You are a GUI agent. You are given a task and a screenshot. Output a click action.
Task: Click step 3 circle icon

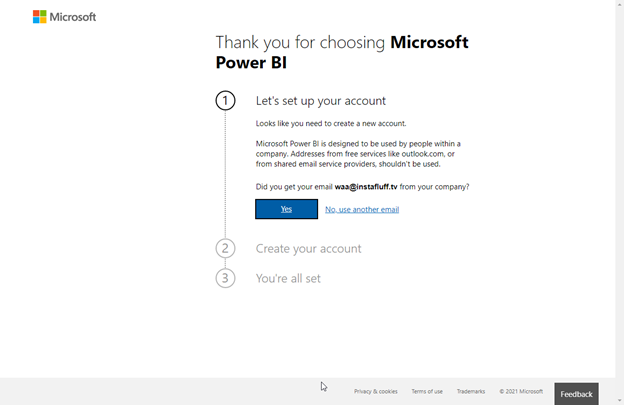click(x=225, y=278)
